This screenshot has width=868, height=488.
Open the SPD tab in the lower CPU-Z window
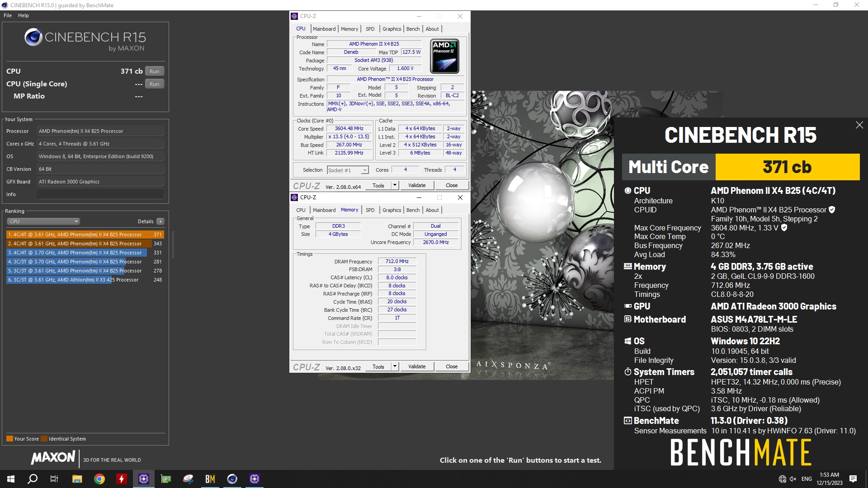[370, 210]
